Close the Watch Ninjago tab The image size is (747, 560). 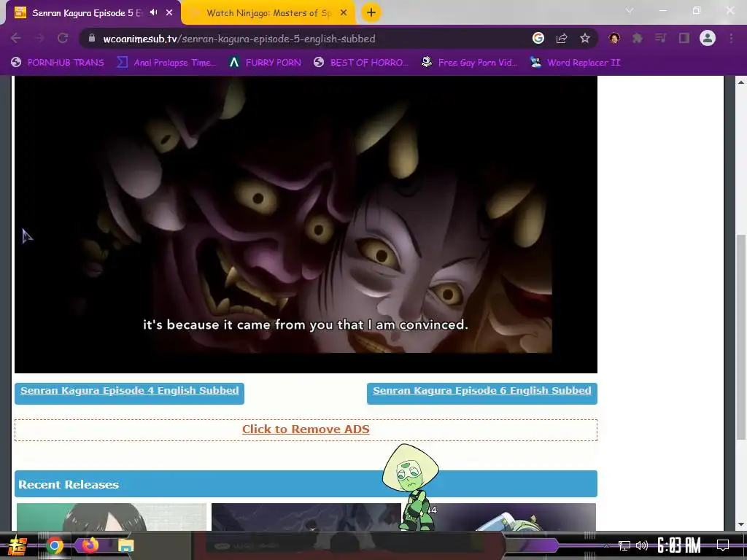point(344,13)
